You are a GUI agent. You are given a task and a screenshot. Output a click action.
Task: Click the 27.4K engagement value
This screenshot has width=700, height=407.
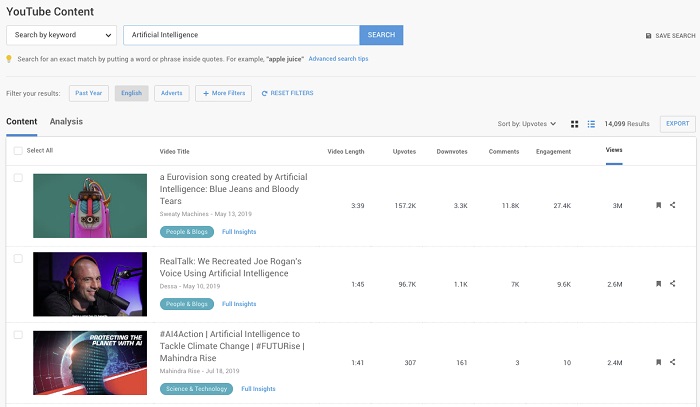(562, 206)
